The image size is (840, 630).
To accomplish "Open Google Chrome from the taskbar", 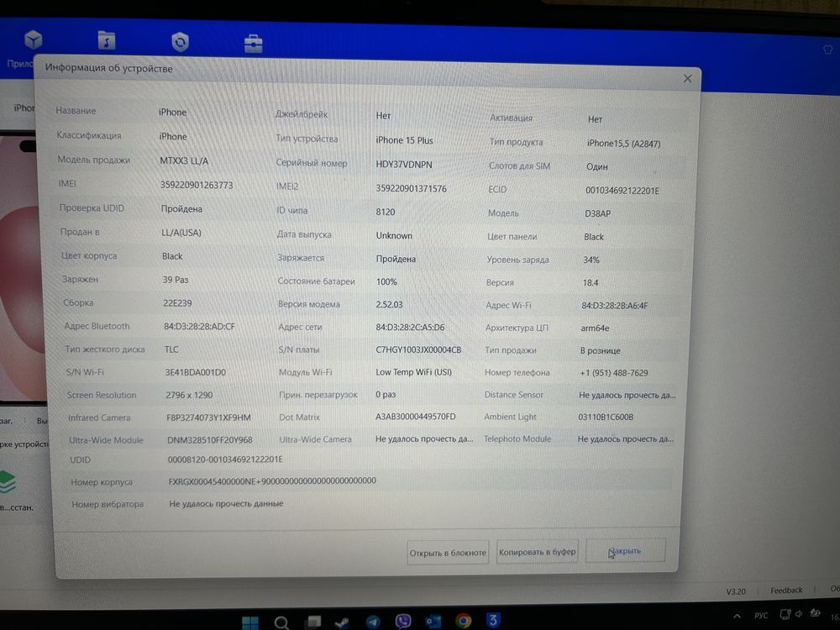I will click(x=464, y=621).
